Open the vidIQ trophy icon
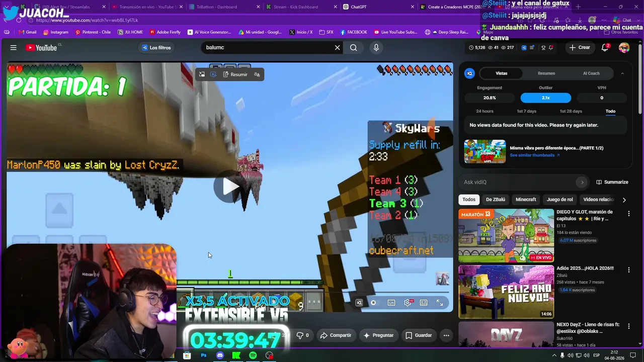The width and height of the screenshot is (644, 362). click(543, 48)
